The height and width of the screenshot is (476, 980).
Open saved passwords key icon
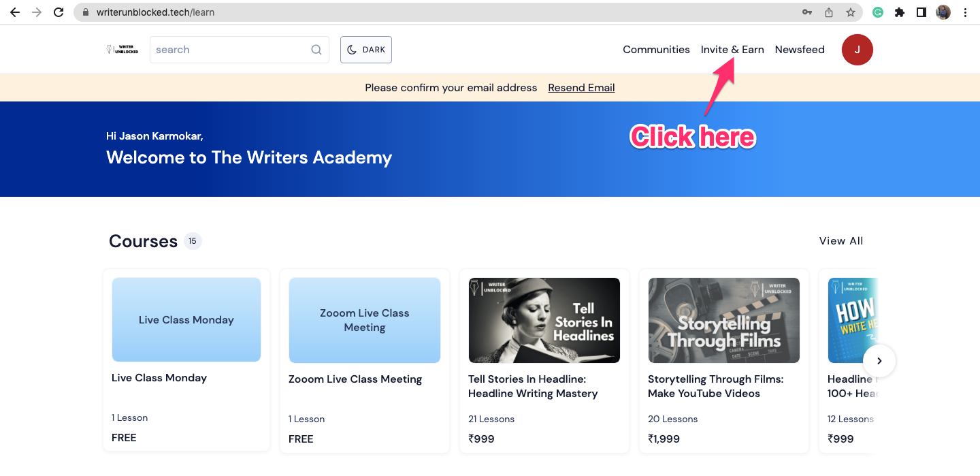807,12
